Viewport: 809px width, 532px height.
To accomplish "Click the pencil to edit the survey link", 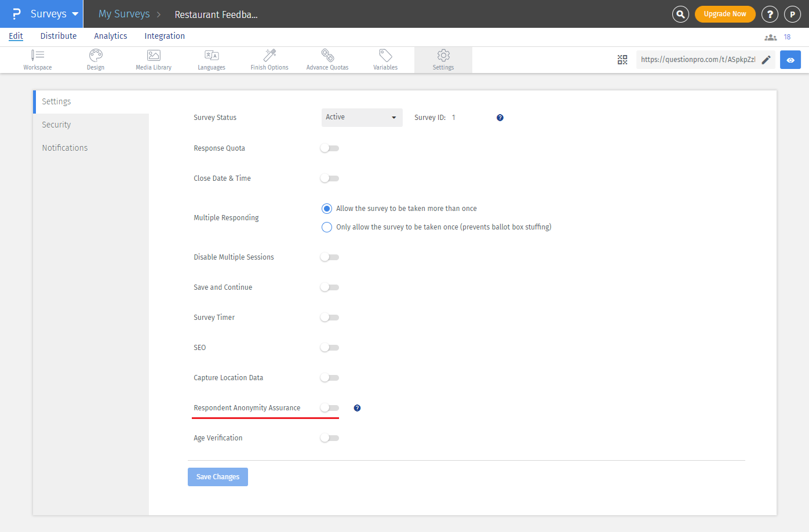I will 767,59.
